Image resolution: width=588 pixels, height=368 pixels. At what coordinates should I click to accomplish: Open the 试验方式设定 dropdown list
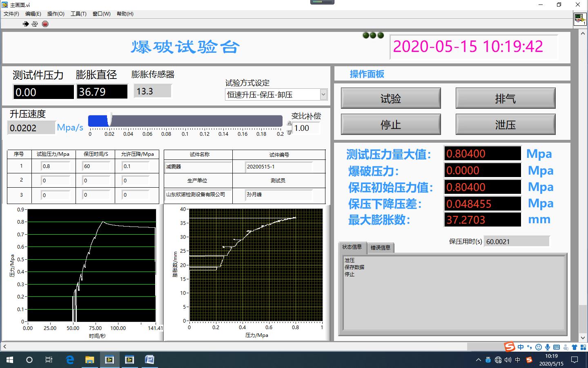coord(323,94)
